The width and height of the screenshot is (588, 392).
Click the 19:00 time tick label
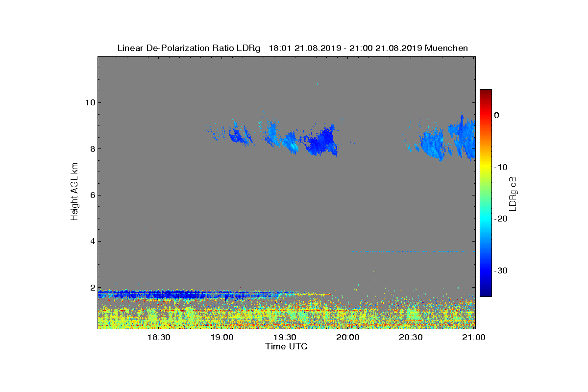(x=222, y=337)
